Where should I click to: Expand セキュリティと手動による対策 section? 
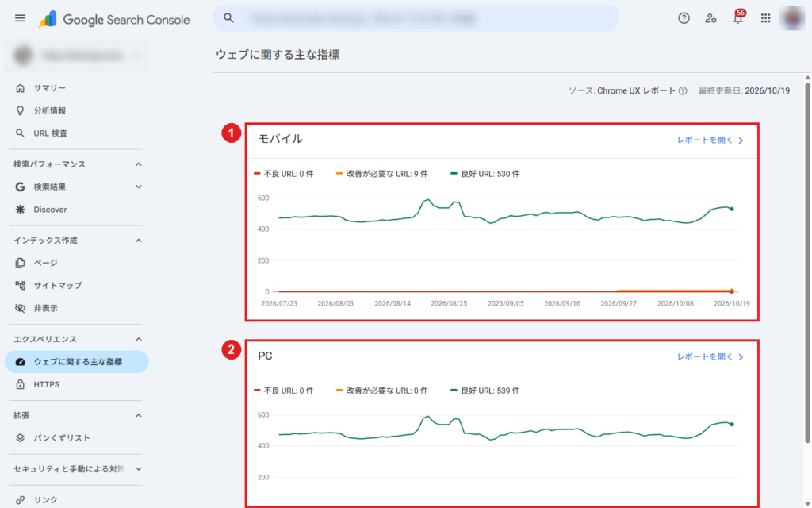coord(139,468)
